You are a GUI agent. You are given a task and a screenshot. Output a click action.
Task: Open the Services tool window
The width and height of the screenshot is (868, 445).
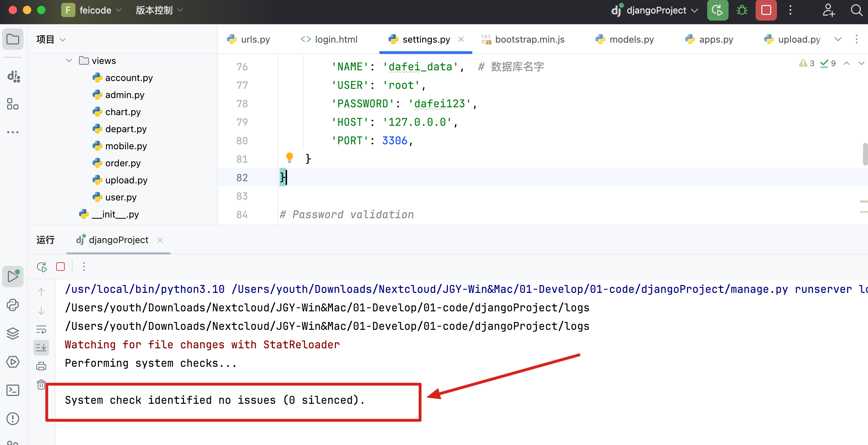pos(13,361)
